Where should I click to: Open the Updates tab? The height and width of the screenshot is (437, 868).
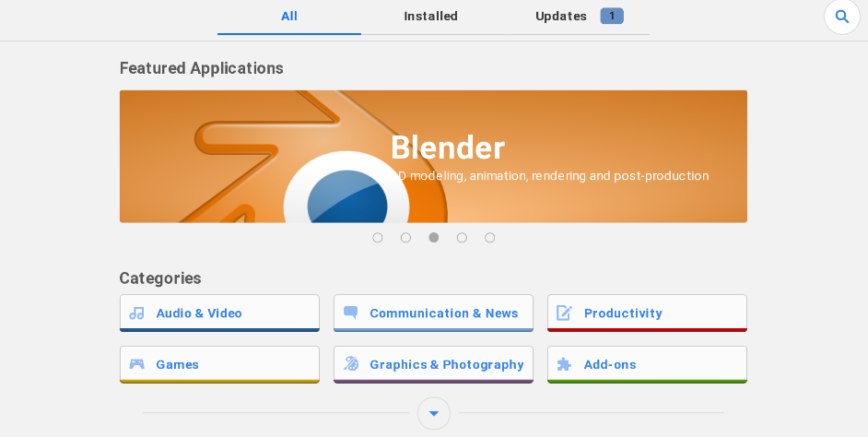tap(578, 17)
